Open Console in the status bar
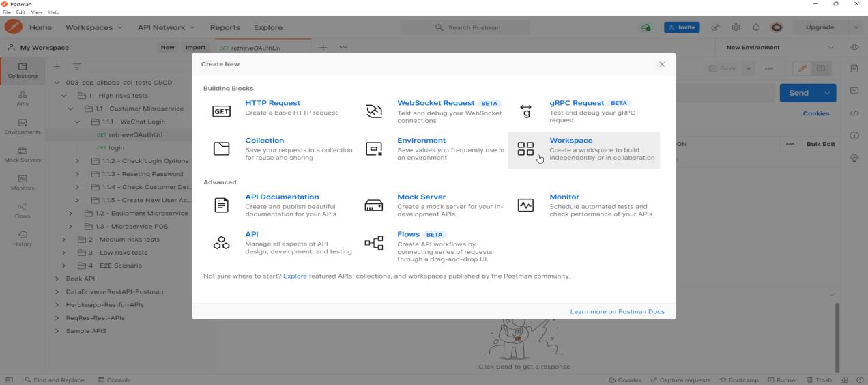The image size is (868, 385). [115, 380]
